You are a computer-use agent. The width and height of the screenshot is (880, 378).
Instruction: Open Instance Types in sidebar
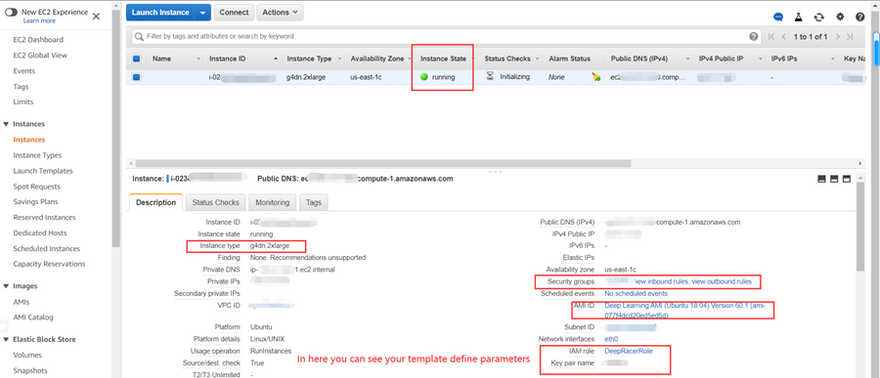[x=38, y=155]
